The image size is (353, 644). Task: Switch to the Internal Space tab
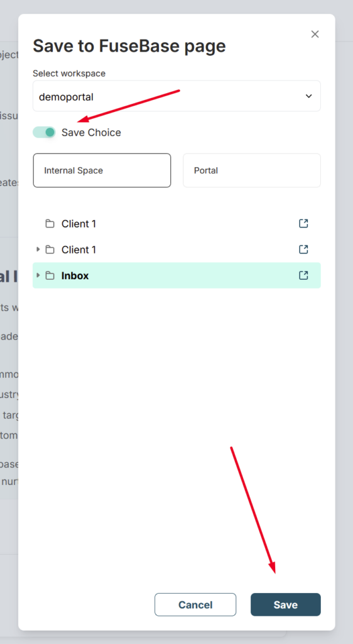[x=102, y=170]
